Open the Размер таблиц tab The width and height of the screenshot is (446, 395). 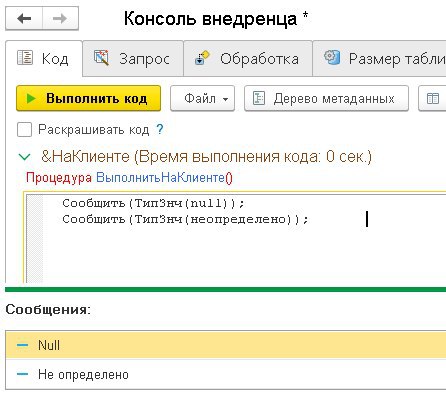click(x=380, y=59)
